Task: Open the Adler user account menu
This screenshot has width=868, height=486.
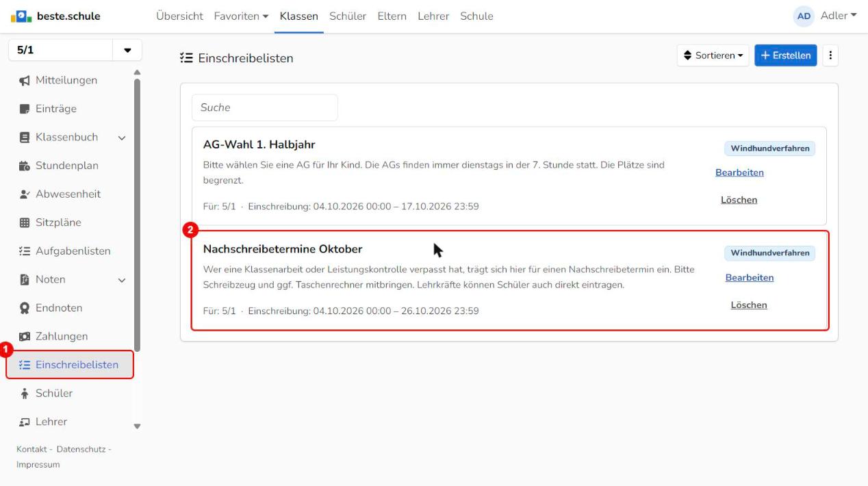Action: tap(839, 16)
